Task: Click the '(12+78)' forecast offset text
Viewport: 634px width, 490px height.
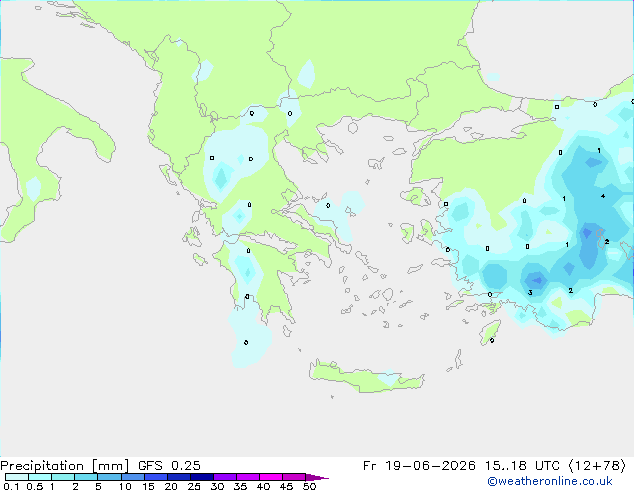Action: point(597,466)
